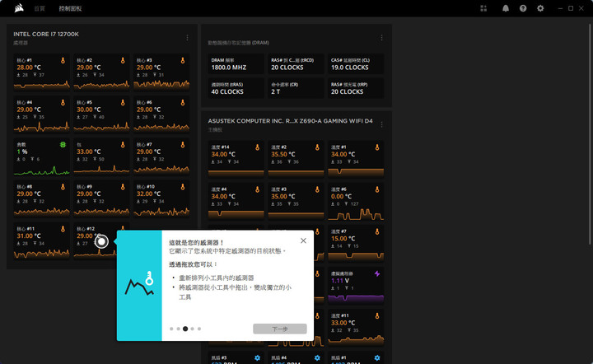Image resolution: width=593 pixels, height=364 pixels.
Task: Open the DRAM panel three-dot menu
Action: coord(381,38)
